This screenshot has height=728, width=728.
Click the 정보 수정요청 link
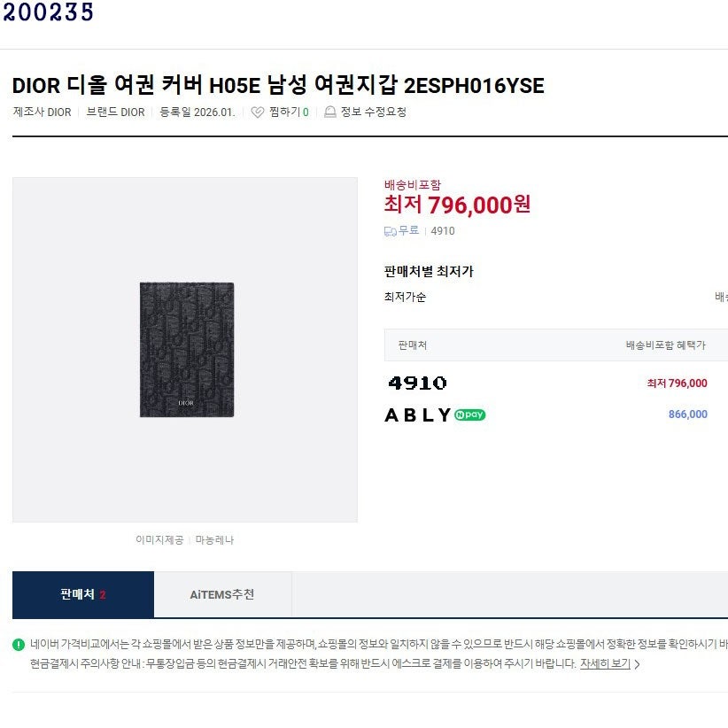point(373,112)
